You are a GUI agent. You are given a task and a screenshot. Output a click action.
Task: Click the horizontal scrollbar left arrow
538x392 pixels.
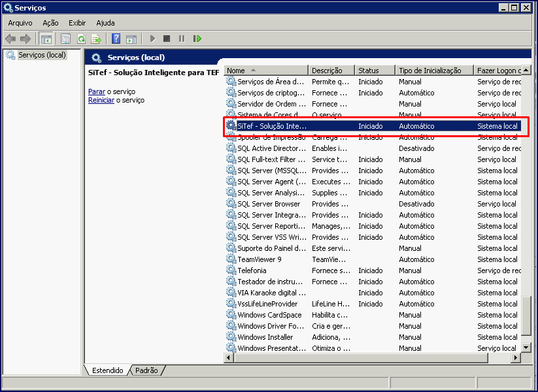click(x=229, y=358)
